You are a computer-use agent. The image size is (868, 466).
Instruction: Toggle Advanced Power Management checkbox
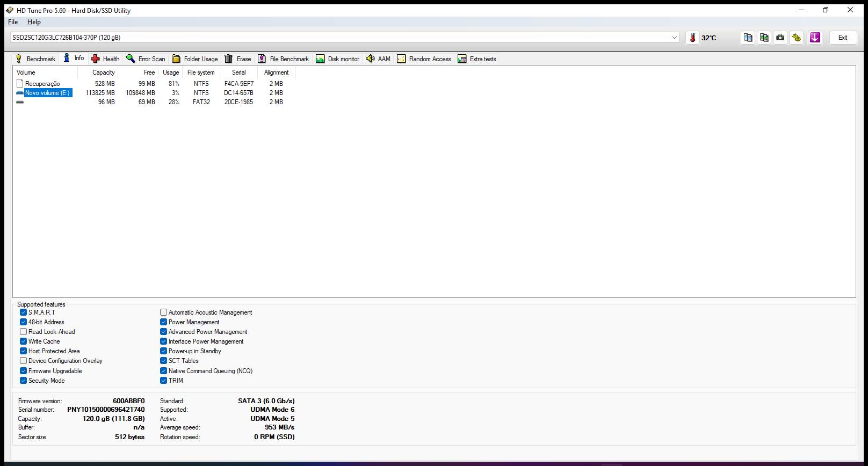pyautogui.click(x=163, y=332)
